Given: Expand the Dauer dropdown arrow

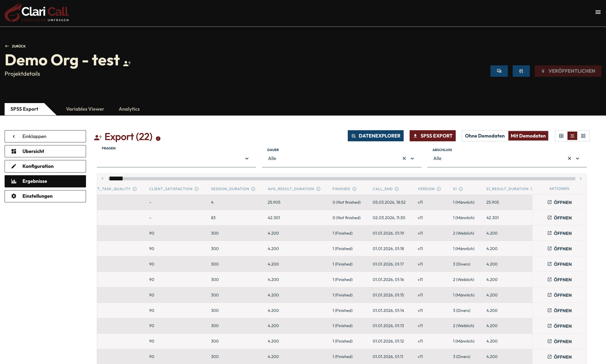Looking at the screenshot, I should tap(412, 158).
